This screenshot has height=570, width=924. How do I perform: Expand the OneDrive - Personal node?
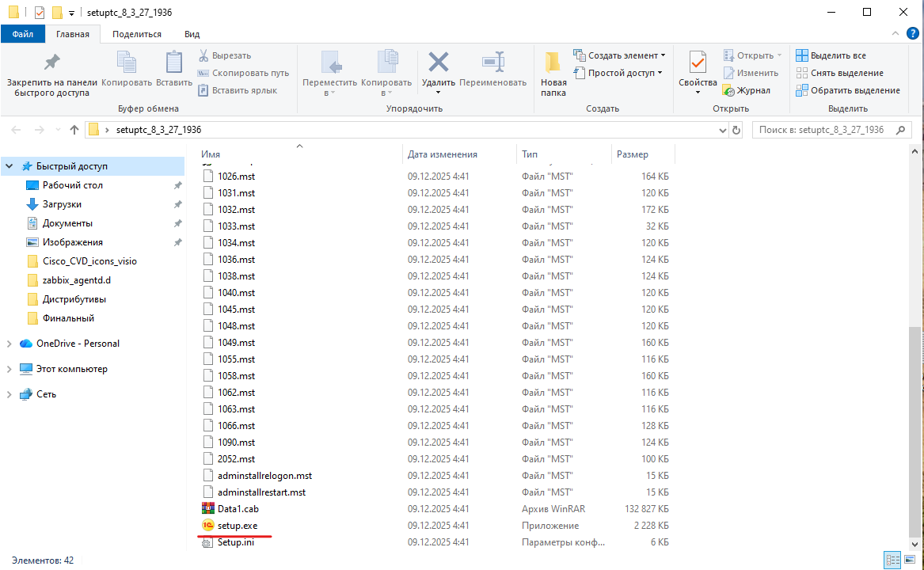coord(9,344)
